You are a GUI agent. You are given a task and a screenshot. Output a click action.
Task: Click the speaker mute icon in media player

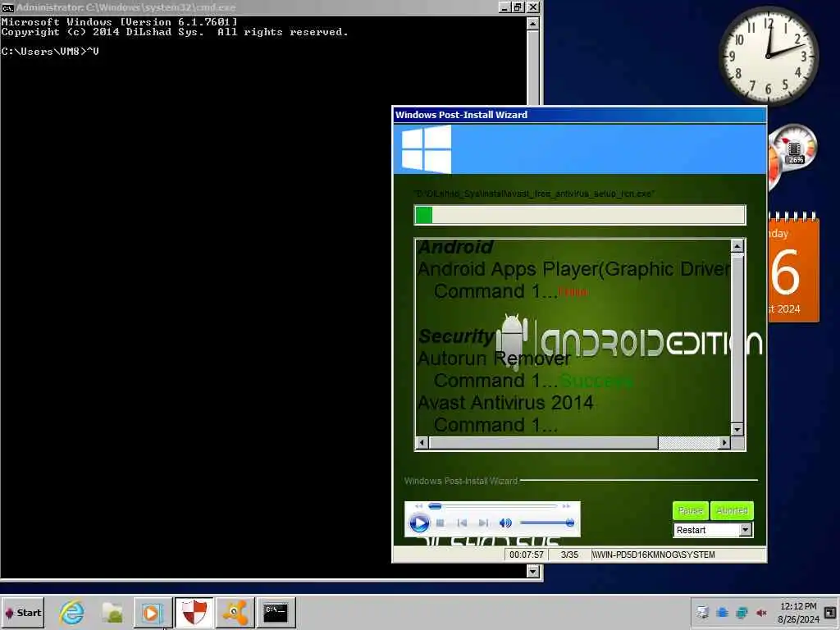(505, 523)
